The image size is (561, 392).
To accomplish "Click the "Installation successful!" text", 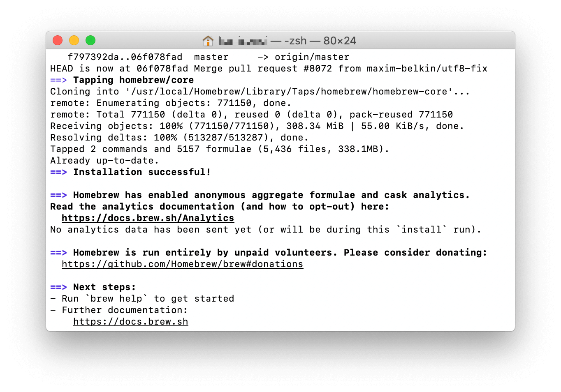I will pos(142,172).
